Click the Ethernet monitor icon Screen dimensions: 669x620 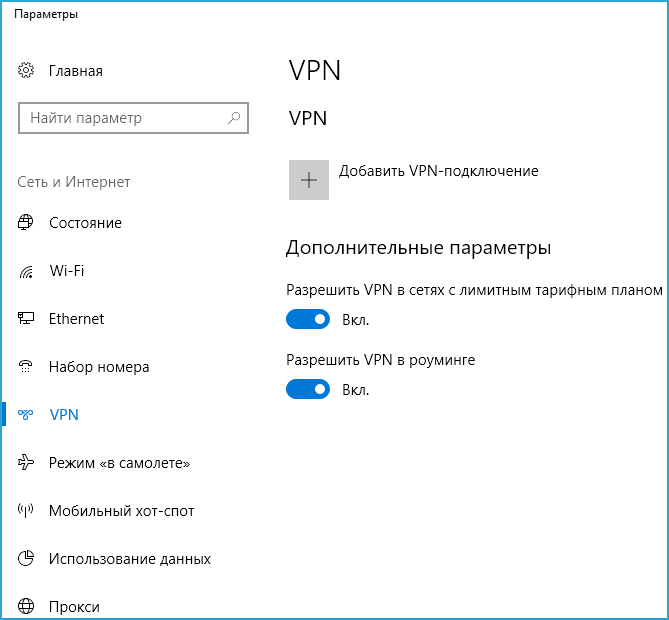(x=27, y=319)
